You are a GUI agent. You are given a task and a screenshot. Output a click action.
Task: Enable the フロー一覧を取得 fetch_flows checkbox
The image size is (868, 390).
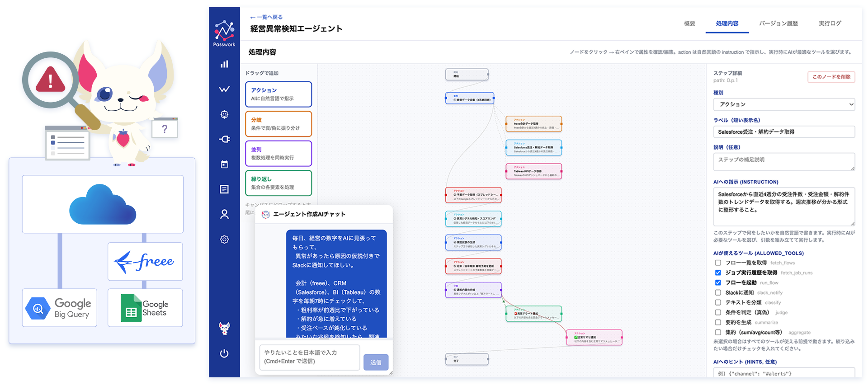(x=718, y=263)
